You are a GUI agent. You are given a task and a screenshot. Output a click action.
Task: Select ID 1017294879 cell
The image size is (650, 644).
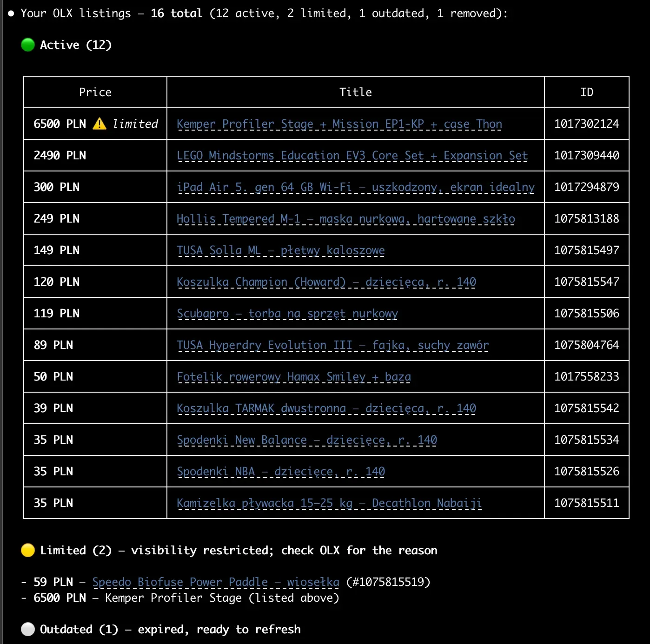[587, 187]
